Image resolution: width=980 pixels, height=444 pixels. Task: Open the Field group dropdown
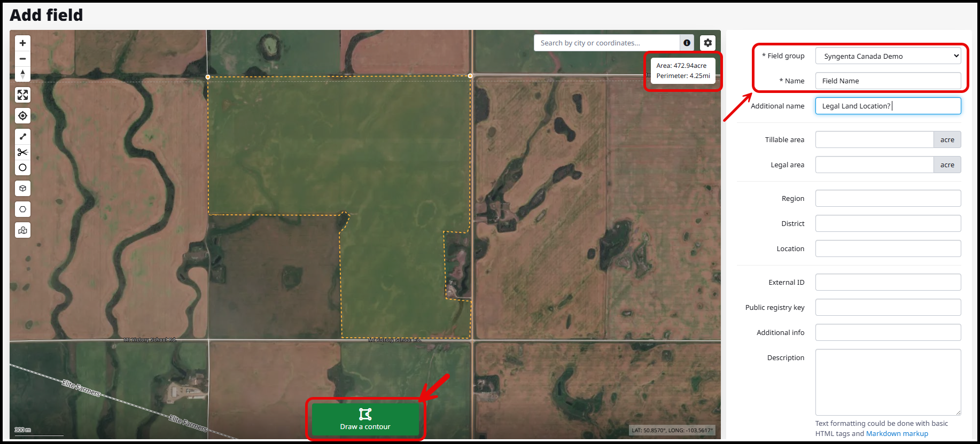888,56
